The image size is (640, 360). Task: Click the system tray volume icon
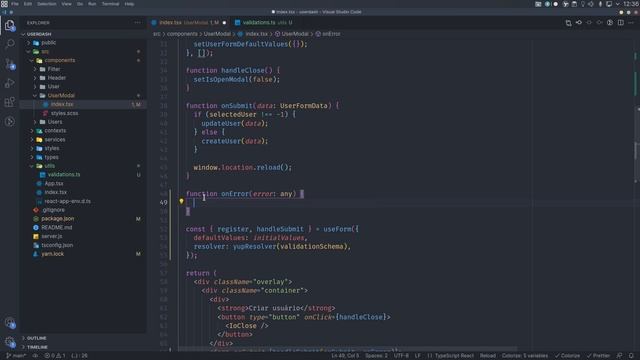coord(591,4)
